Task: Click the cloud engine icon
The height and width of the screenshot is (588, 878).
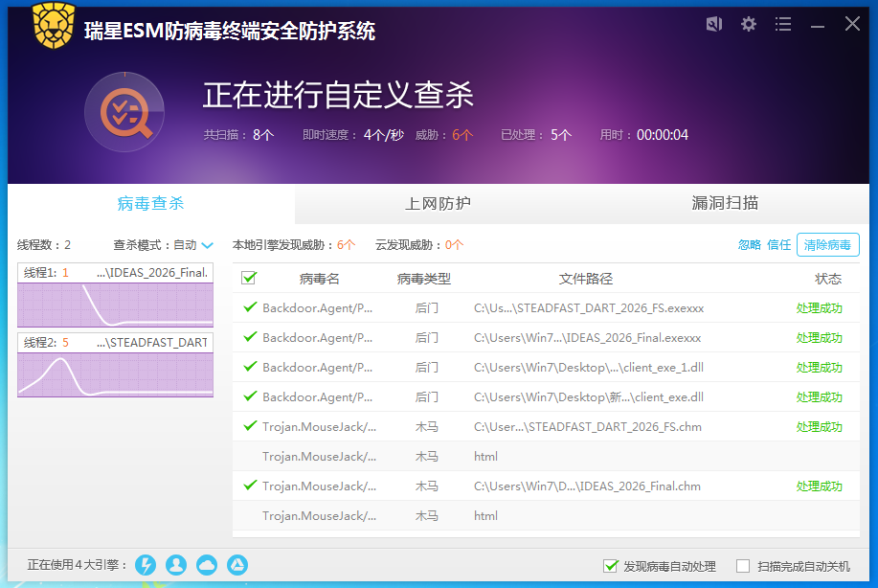Action: point(207,565)
